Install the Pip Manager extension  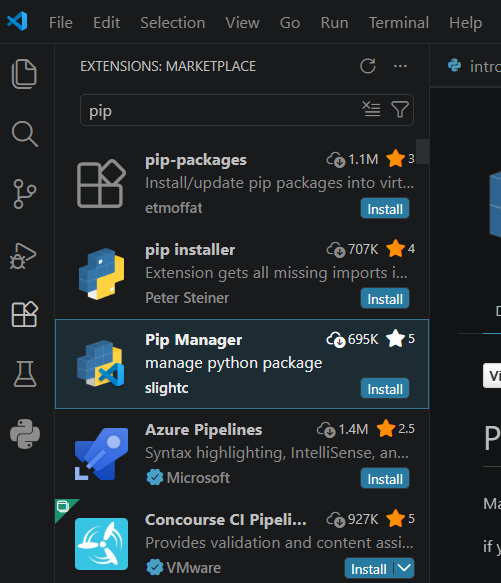tap(385, 389)
